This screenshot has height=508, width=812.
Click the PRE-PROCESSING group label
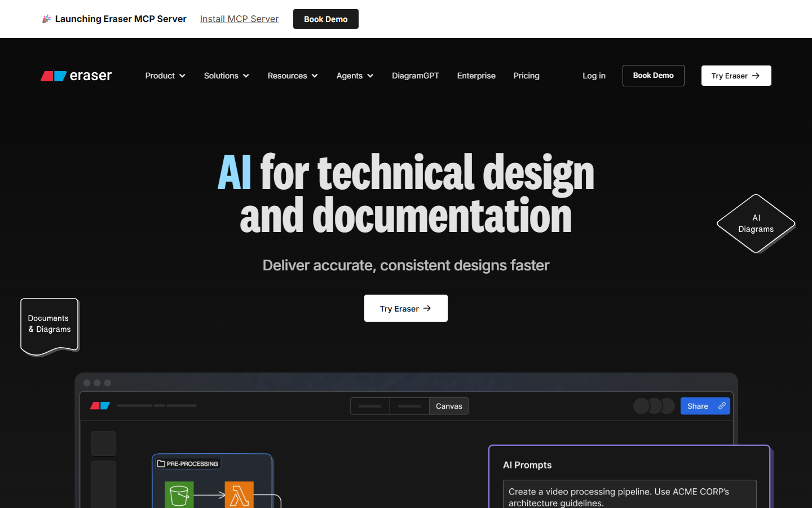[x=188, y=464]
